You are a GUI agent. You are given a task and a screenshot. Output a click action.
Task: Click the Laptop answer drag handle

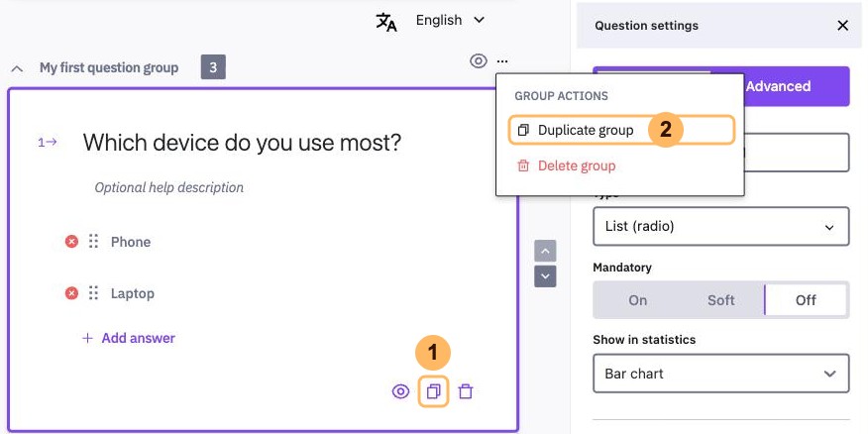(93, 293)
